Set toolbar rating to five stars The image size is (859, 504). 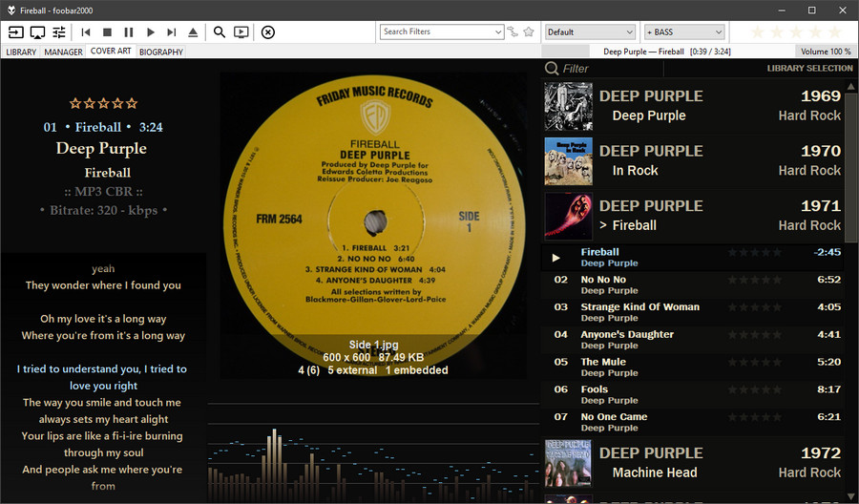coord(835,31)
